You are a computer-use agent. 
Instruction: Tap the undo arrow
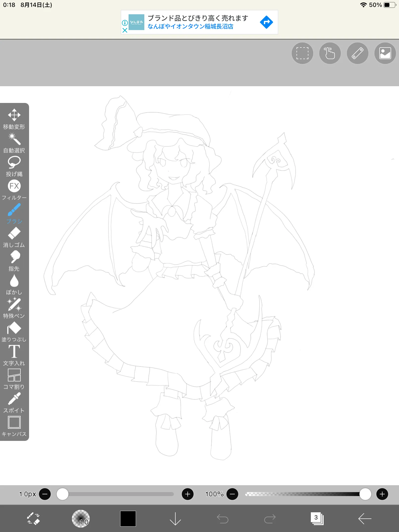click(223, 519)
